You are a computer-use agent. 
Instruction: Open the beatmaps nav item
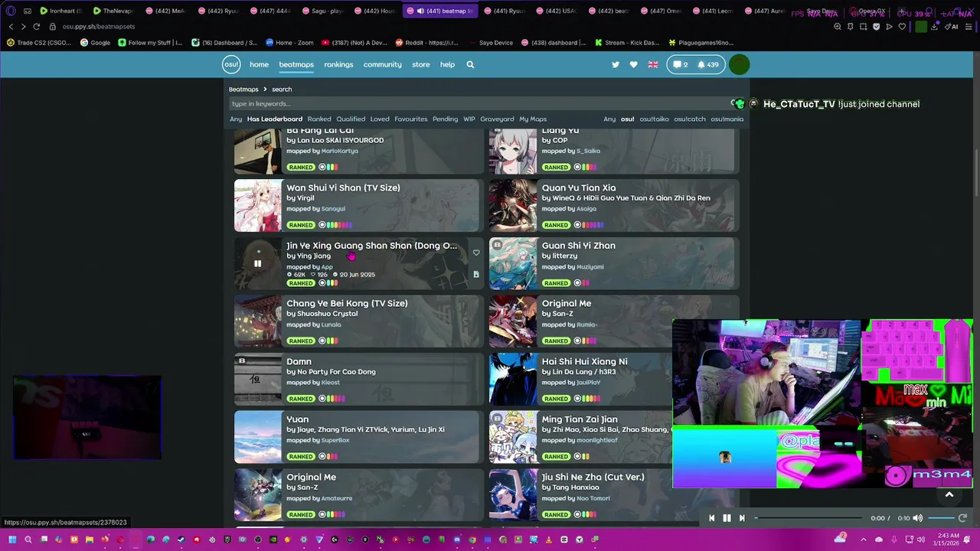[296, 65]
